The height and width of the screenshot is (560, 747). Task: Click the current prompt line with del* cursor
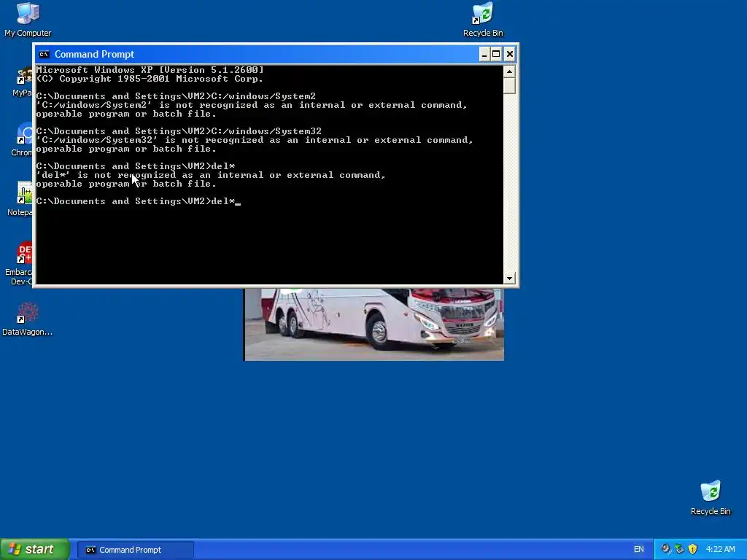(138, 201)
